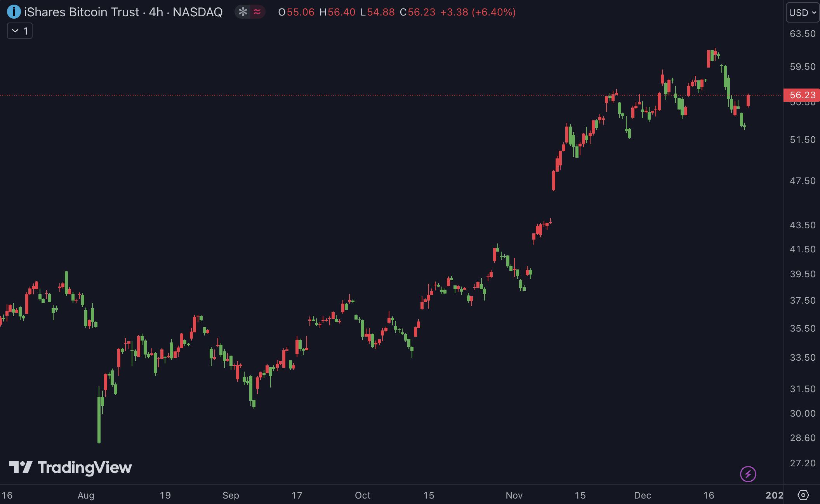Click the Sep label on time axis

coord(231,495)
